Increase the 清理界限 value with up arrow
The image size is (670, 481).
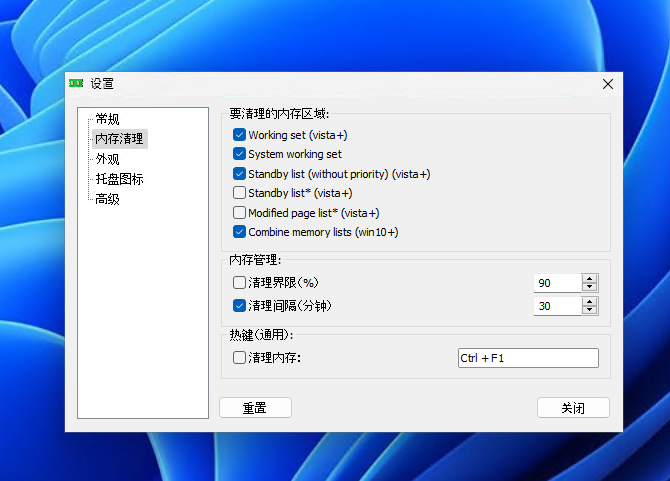[x=590, y=279]
